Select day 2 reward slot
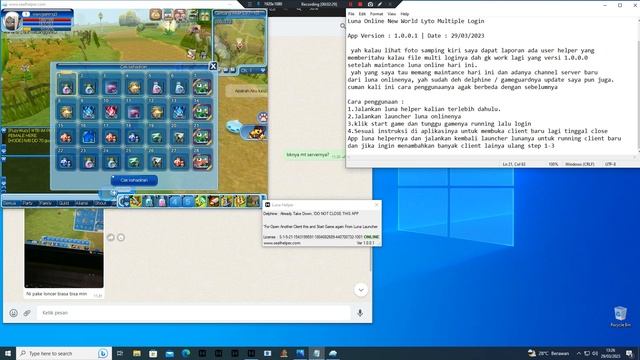This screenshot has width=640, height=360. [x=89, y=85]
